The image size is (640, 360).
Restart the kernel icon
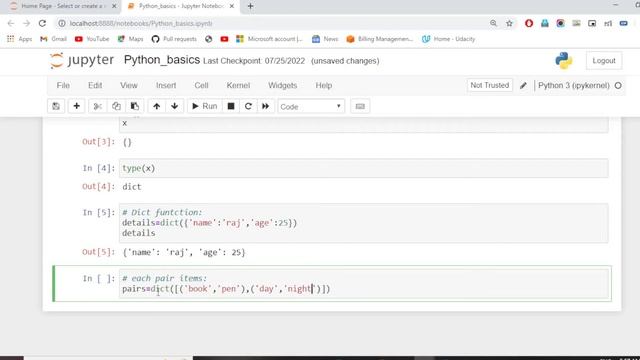pos(248,106)
